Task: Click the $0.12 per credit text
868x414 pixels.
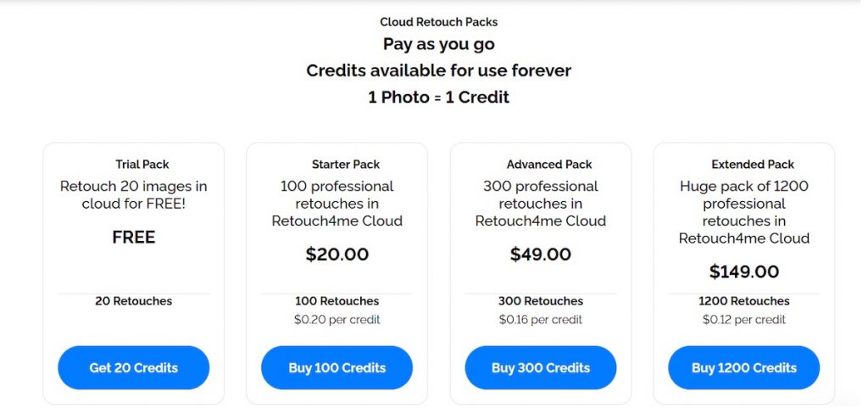Action: click(744, 320)
